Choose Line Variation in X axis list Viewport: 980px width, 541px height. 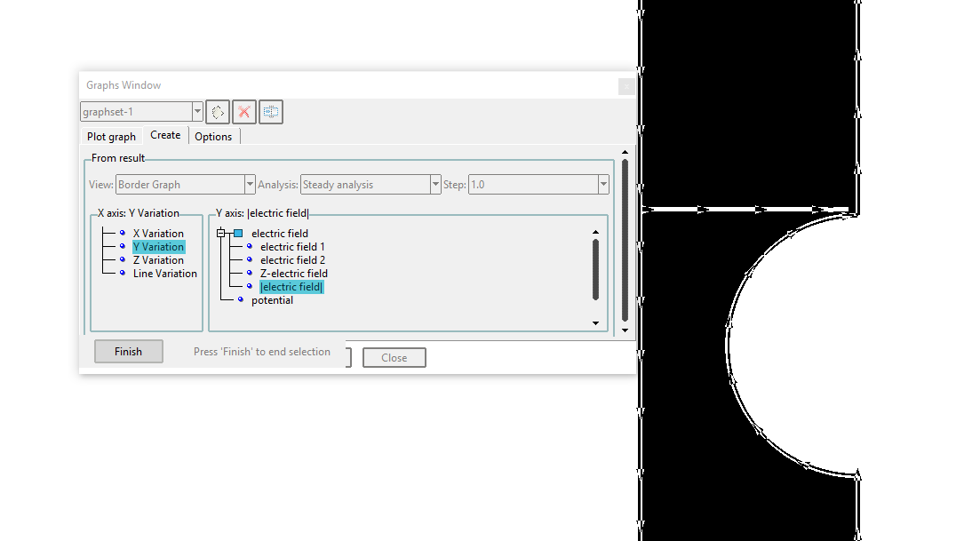coord(164,274)
